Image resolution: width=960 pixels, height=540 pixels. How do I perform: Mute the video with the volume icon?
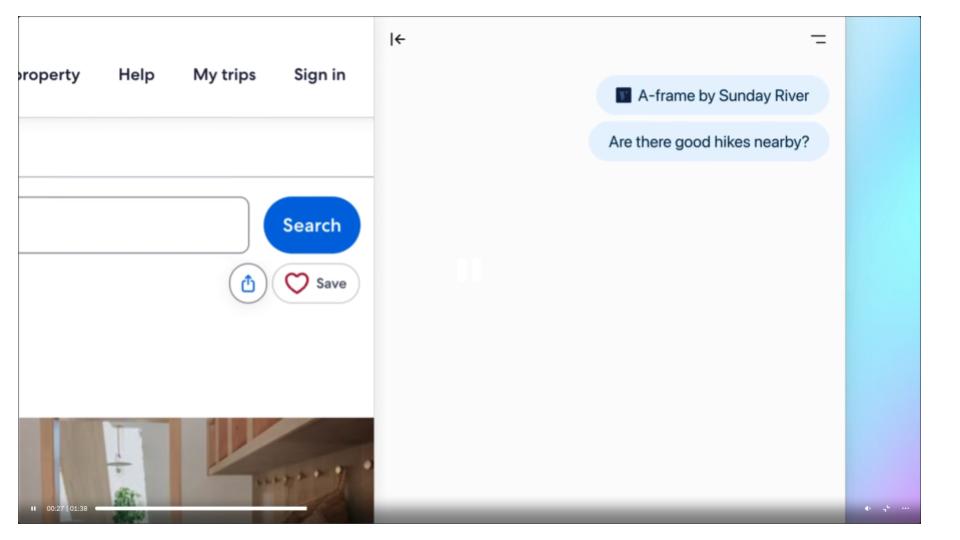[867, 508]
